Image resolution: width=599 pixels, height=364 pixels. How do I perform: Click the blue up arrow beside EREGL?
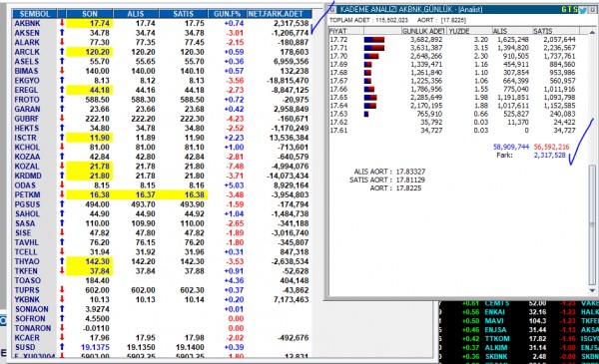pyautogui.click(x=62, y=90)
